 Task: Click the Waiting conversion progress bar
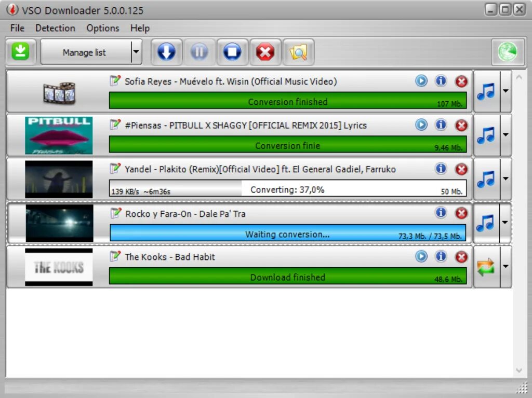288,233
